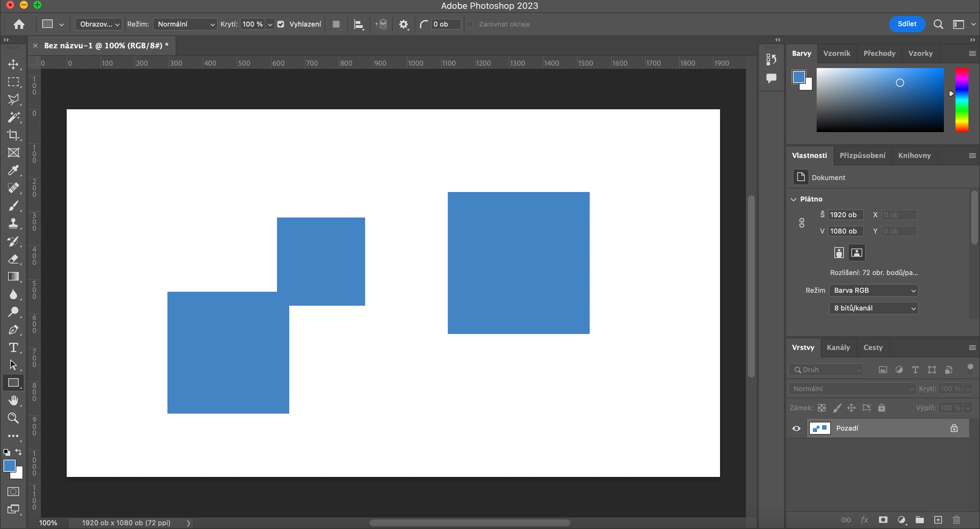
Task: Select the Brush tool
Action: (13, 206)
